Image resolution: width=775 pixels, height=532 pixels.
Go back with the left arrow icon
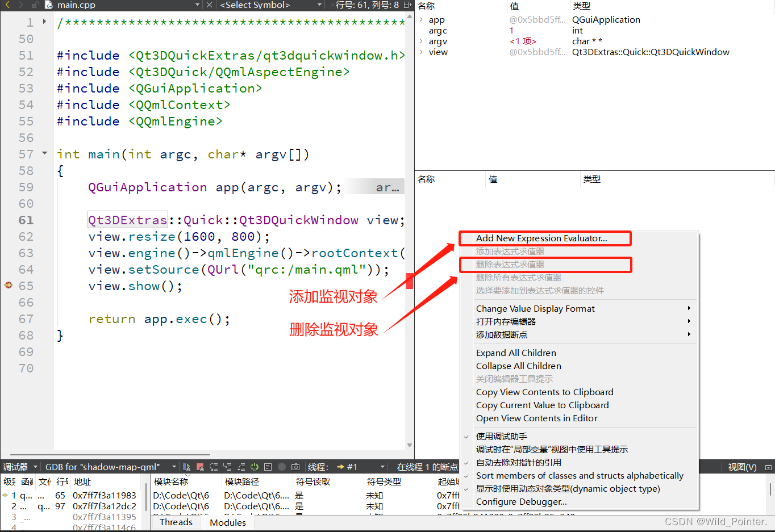[7, 5]
